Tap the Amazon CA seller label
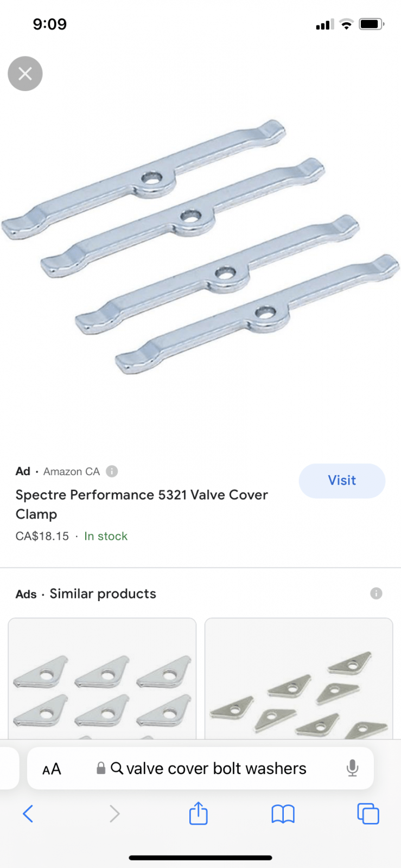 click(72, 471)
